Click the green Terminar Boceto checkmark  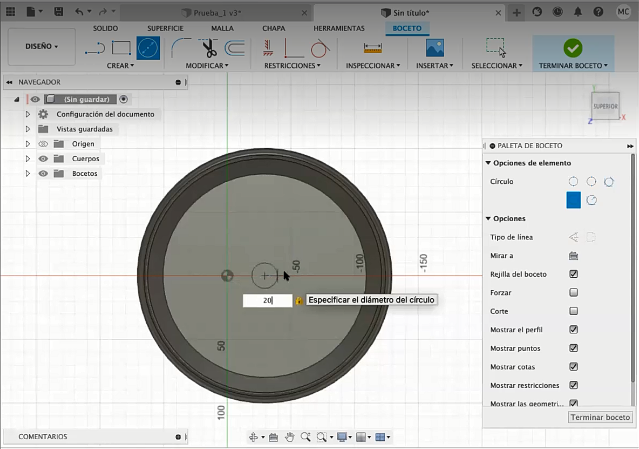pyautogui.click(x=573, y=47)
